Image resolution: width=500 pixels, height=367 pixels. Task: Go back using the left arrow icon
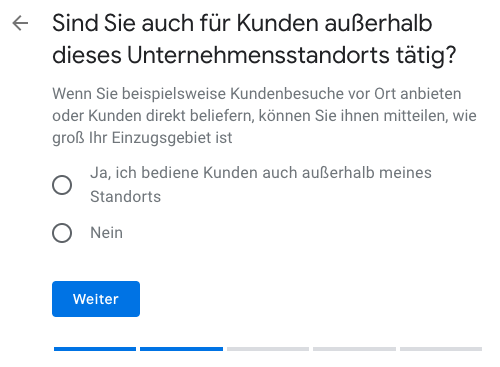(20, 23)
